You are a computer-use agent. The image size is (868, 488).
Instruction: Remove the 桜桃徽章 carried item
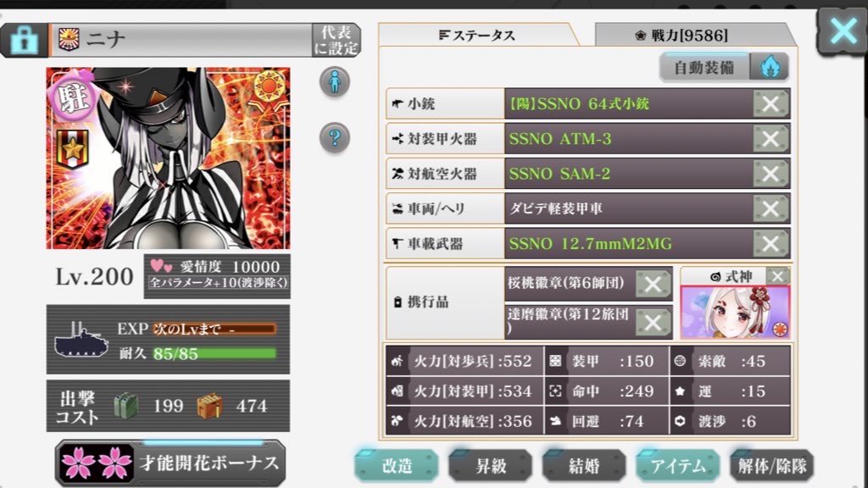pos(653,284)
